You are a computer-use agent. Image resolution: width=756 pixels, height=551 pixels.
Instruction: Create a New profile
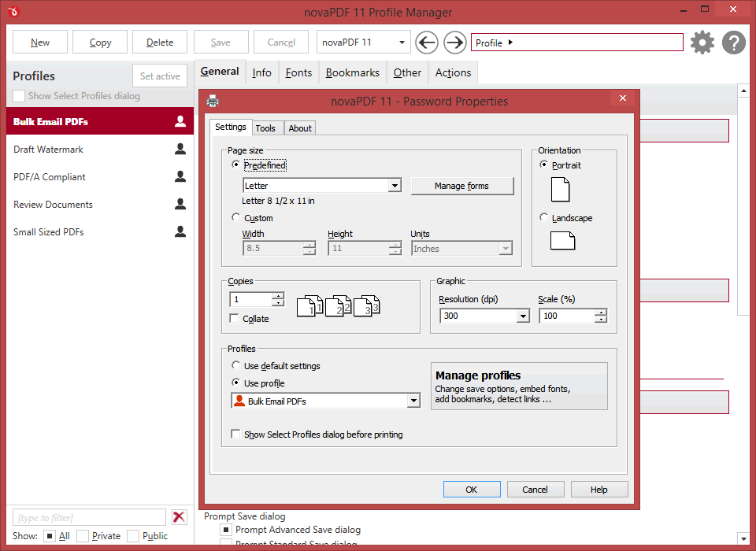click(x=40, y=43)
